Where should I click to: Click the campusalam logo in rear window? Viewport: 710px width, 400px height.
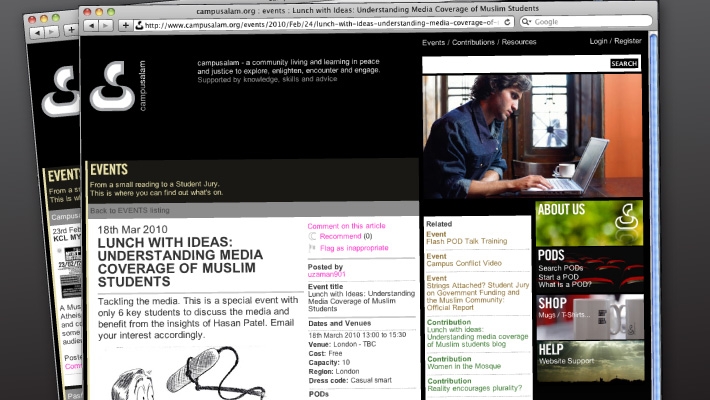click(x=61, y=91)
